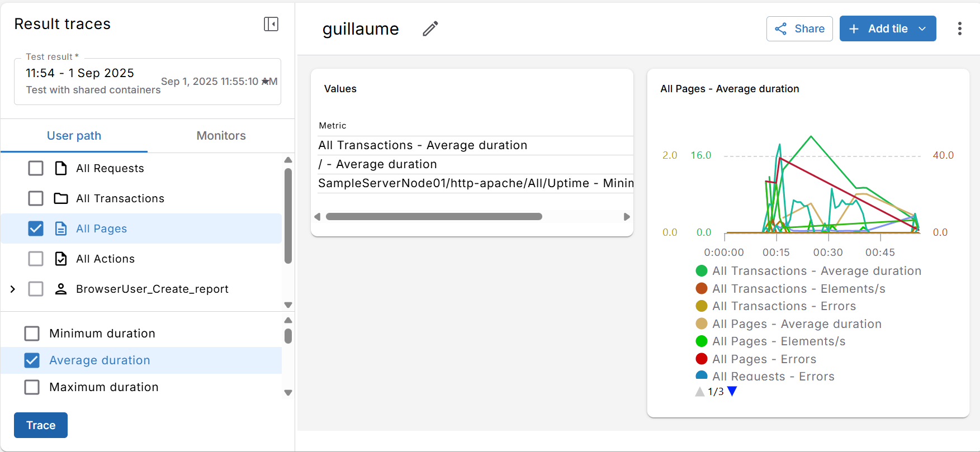Screen dimensions: 980x452
Task: Click the Values table horizontal scrollbar
Action: pyautogui.click(x=434, y=217)
